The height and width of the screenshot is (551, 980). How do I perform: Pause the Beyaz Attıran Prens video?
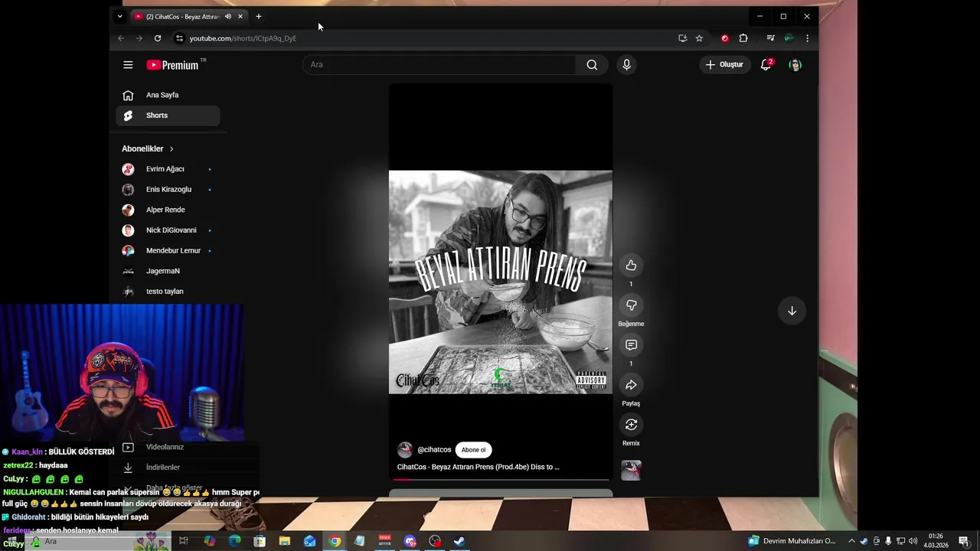[501, 282]
